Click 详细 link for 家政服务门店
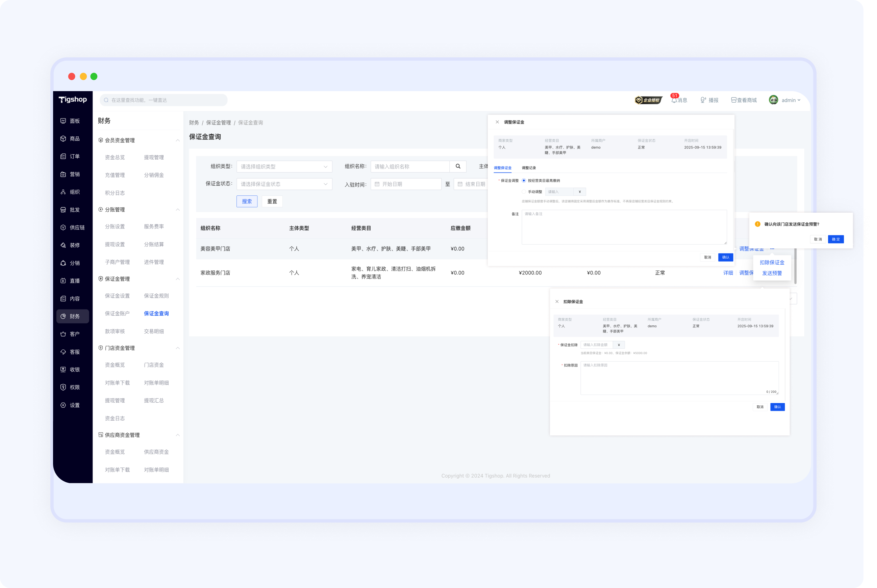This screenshot has height=588, width=877. (x=728, y=273)
